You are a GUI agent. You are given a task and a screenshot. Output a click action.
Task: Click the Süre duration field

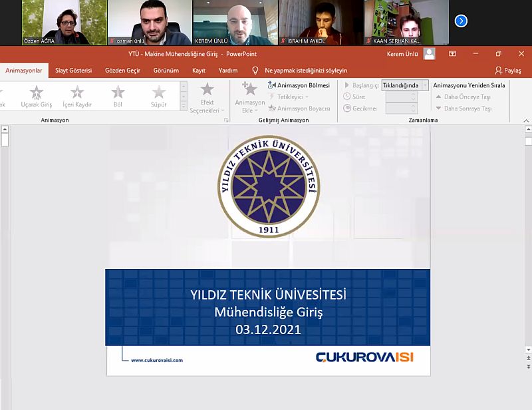[402, 97]
